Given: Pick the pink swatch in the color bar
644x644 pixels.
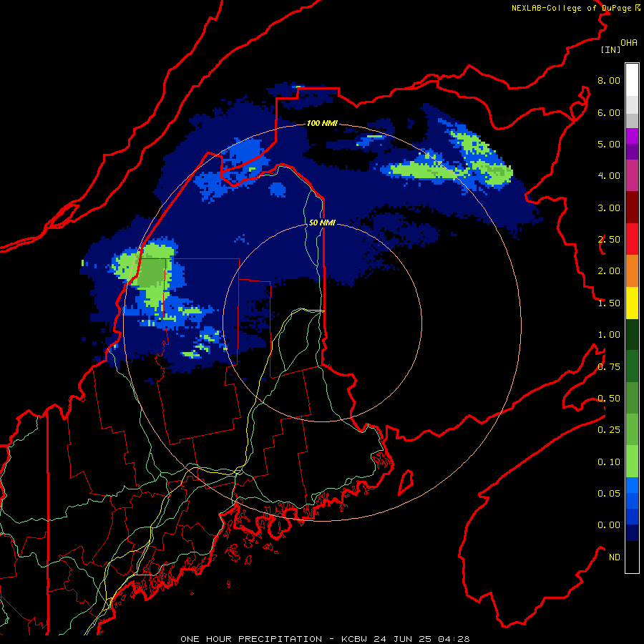Looking at the screenshot, I should point(632,175).
